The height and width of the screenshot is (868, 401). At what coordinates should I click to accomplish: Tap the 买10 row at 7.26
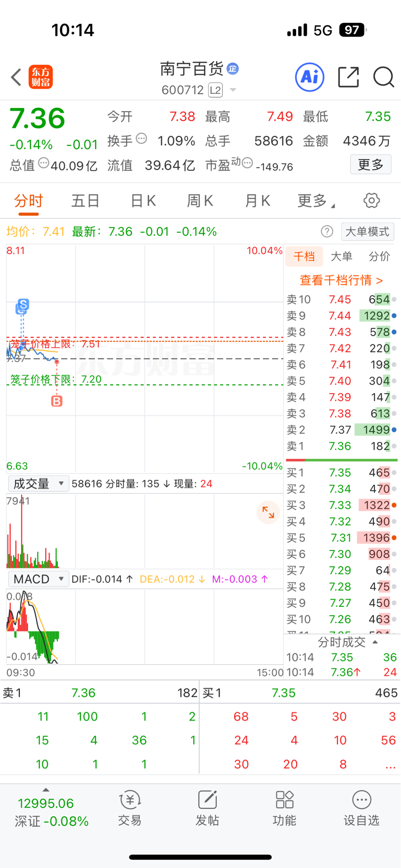pos(342,619)
